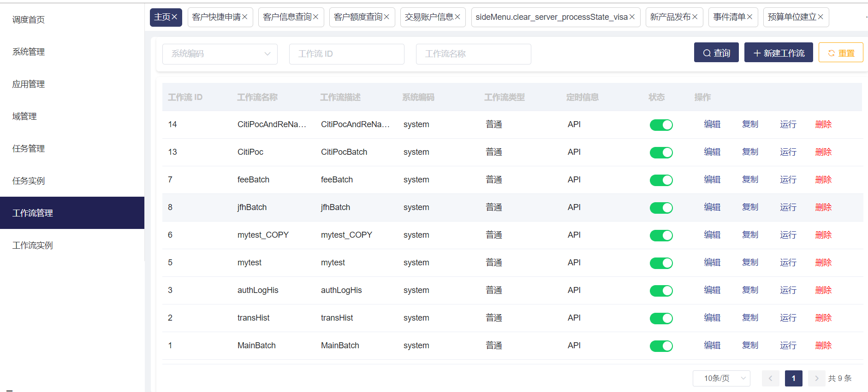Screen dimensions: 868x392
Task: Toggle status switch for mytest_COPY
Action: pos(661,235)
